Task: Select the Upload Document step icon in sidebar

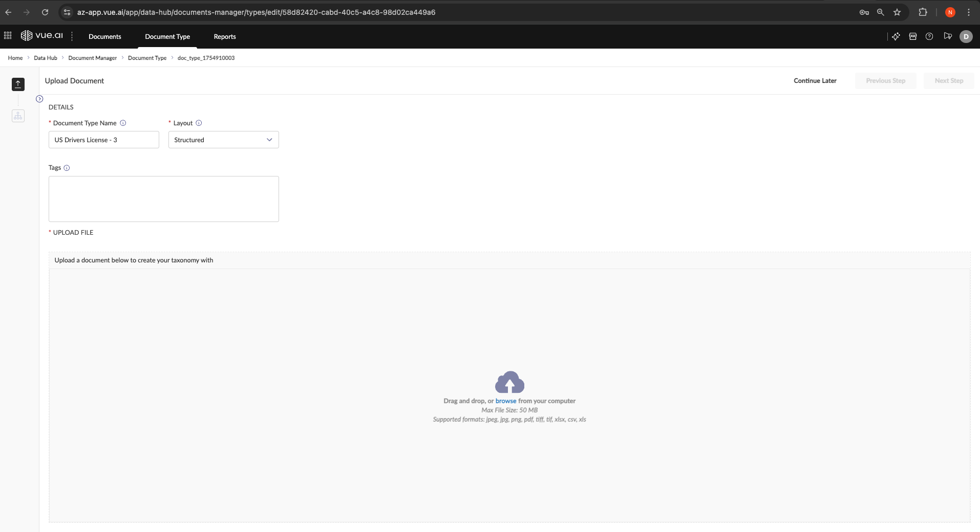Action: tap(18, 84)
